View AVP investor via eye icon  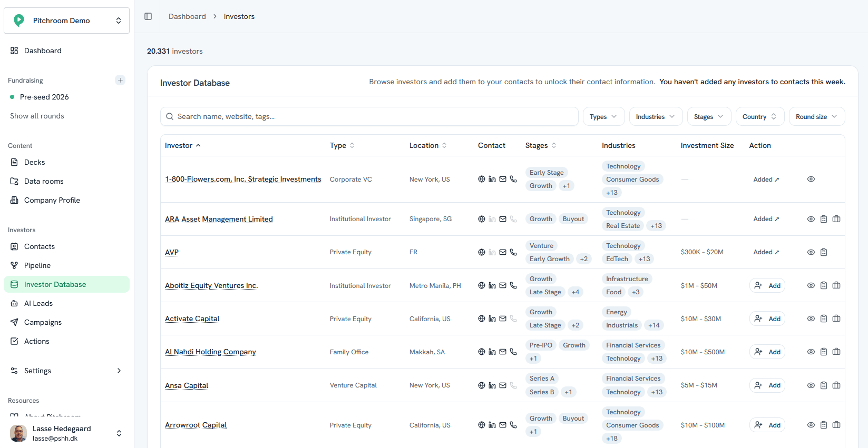[811, 252]
